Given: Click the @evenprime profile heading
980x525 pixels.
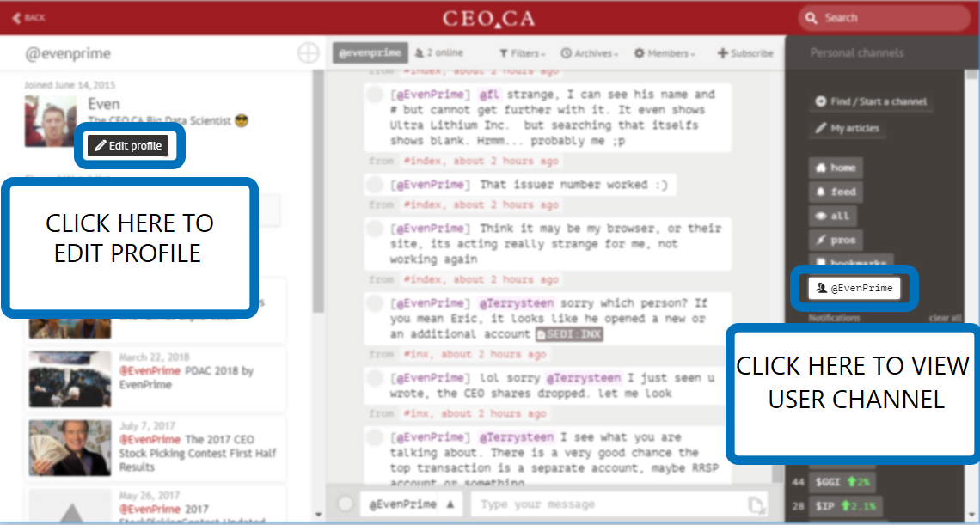Looking at the screenshot, I should point(68,54).
